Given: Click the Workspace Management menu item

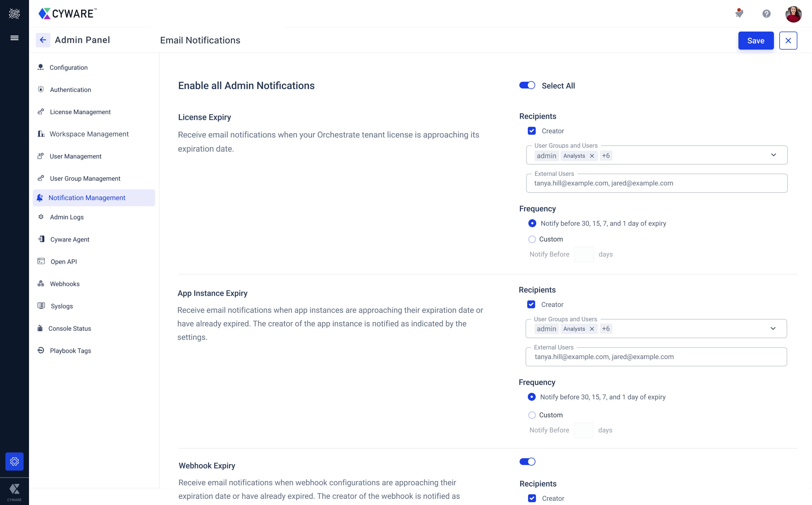Looking at the screenshot, I should tap(89, 134).
